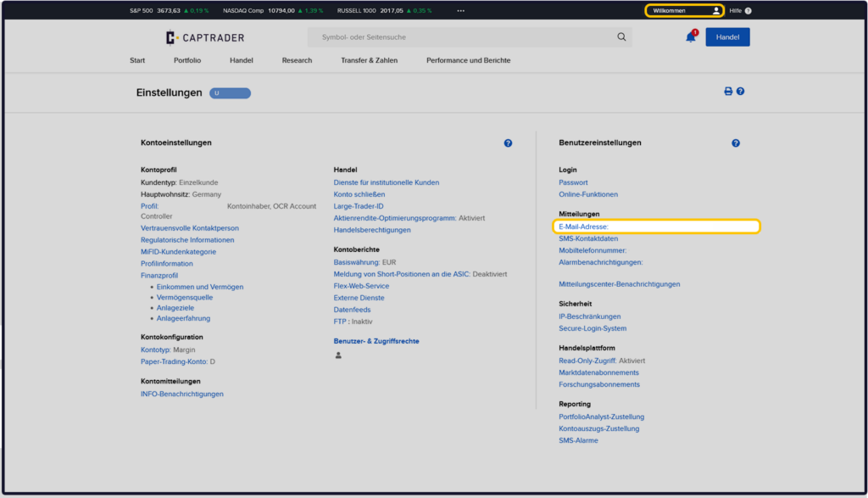
Task: Click the blue Handel button
Action: click(x=727, y=37)
